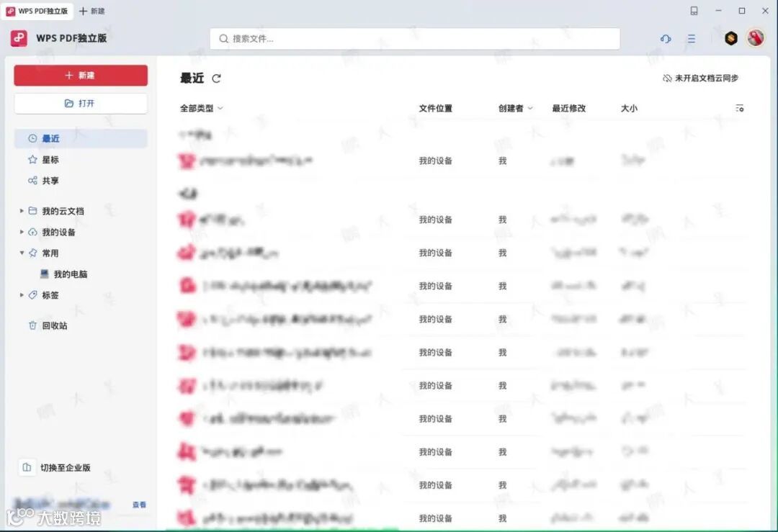778x532 pixels.
Task: Click the 文件位置 column header
Action: point(435,108)
